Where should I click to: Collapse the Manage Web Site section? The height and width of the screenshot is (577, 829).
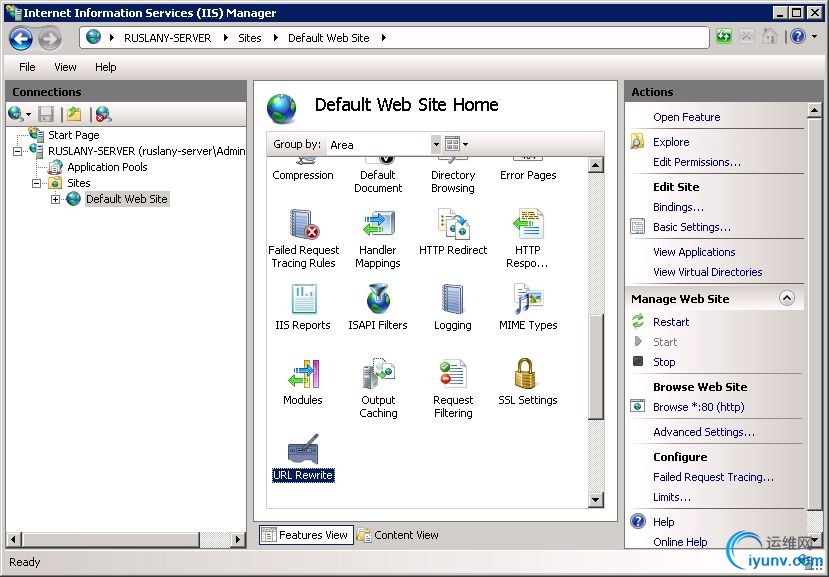tap(787, 298)
